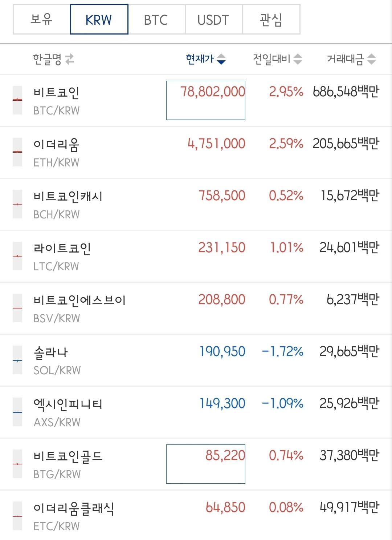Click the ETC/KRW mini candle icon
Image resolution: width=392 pixels, height=540 pixels.
[x=17, y=516]
